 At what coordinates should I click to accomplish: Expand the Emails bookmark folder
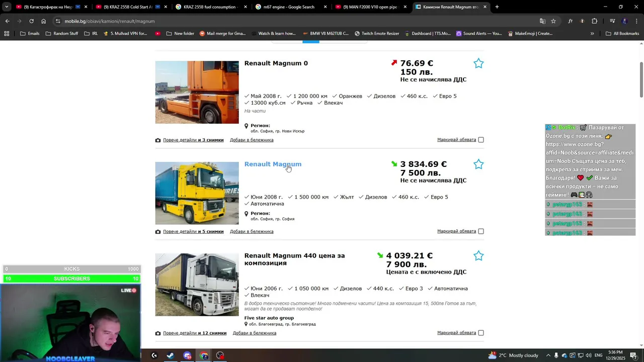[30, 34]
